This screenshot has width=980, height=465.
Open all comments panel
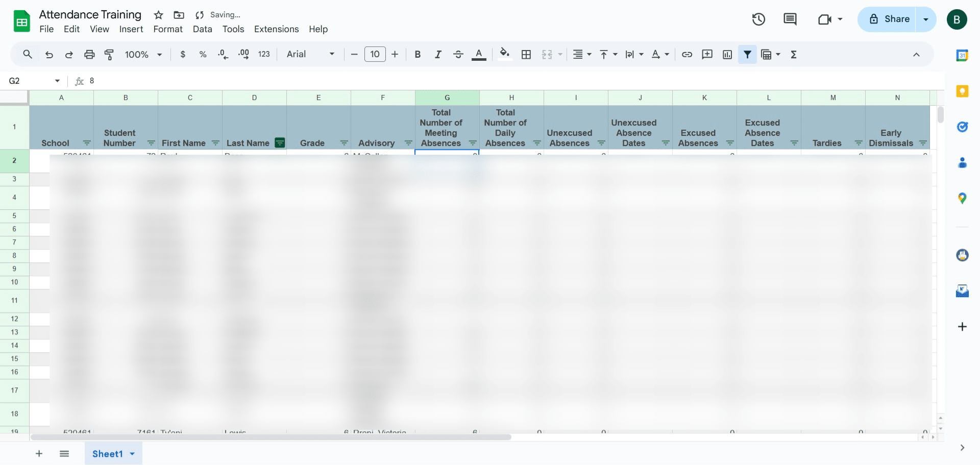(790, 19)
